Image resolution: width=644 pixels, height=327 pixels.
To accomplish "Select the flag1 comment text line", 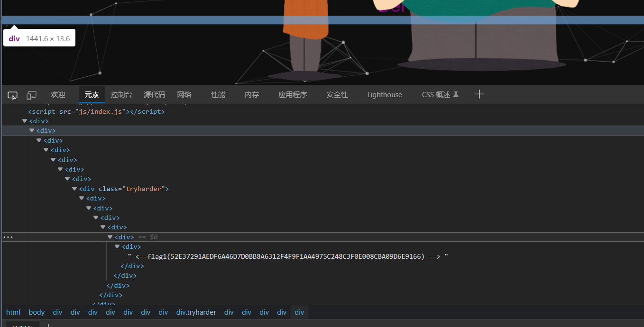I will click(x=288, y=256).
